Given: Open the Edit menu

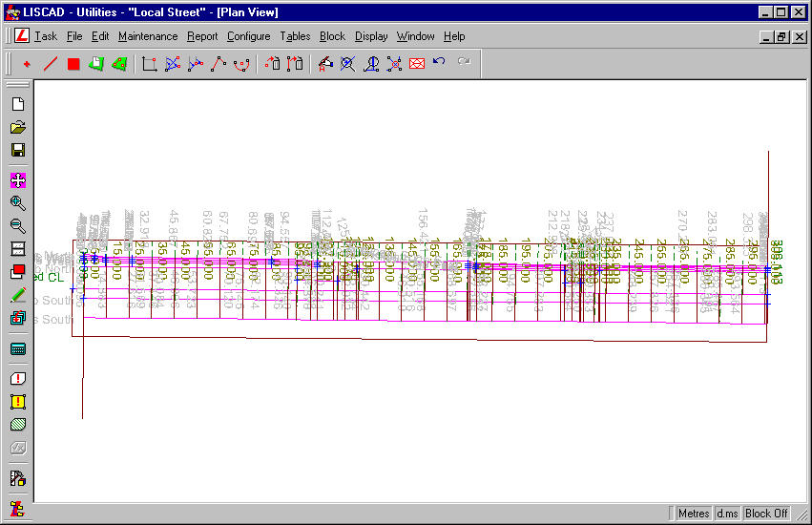Looking at the screenshot, I should (100, 36).
